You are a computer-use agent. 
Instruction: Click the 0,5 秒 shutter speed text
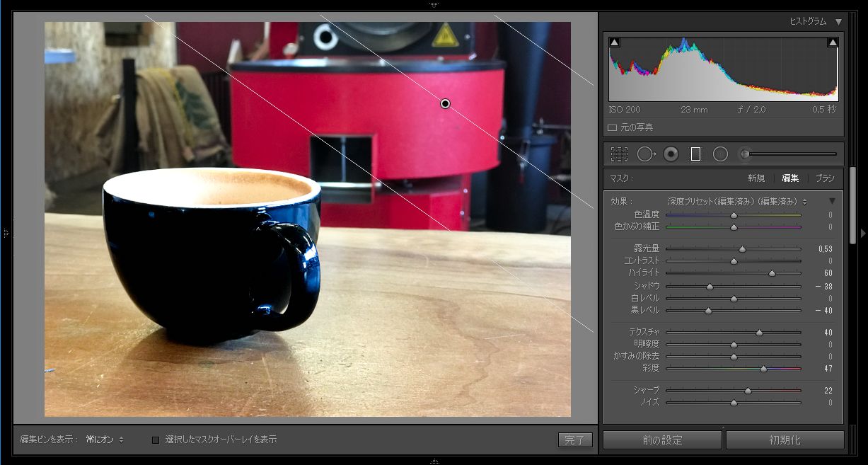[824, 110]
